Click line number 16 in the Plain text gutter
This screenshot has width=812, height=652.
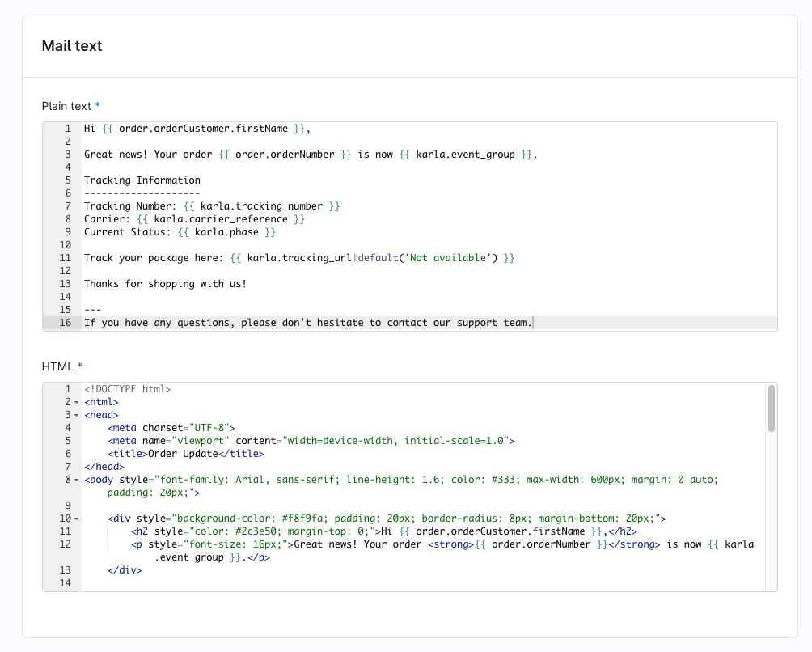(x=67, y=322)
